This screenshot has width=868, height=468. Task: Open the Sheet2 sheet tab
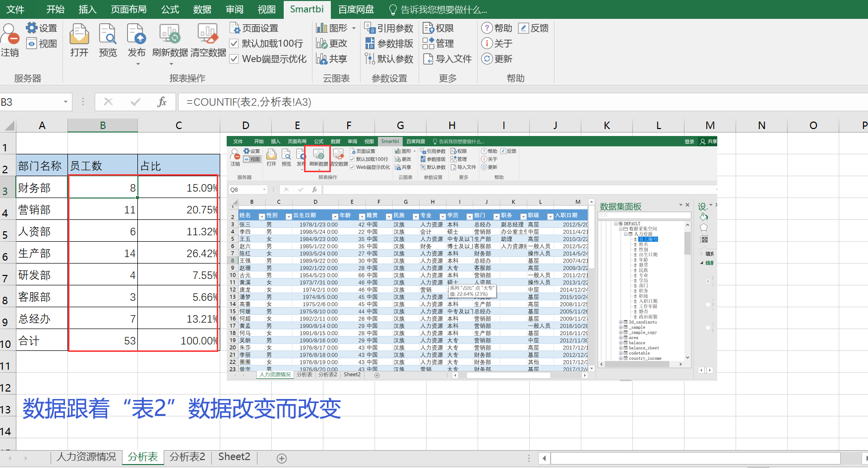234,457
